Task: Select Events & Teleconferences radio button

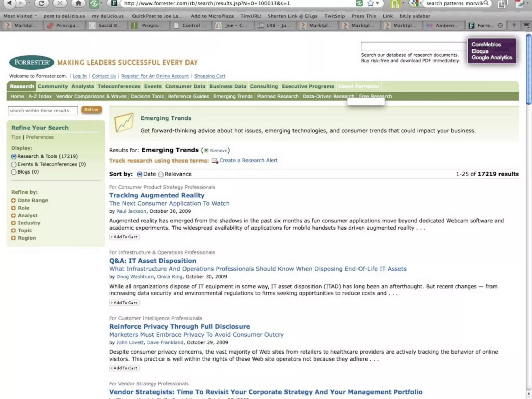Action: click(x=14, y=164)
